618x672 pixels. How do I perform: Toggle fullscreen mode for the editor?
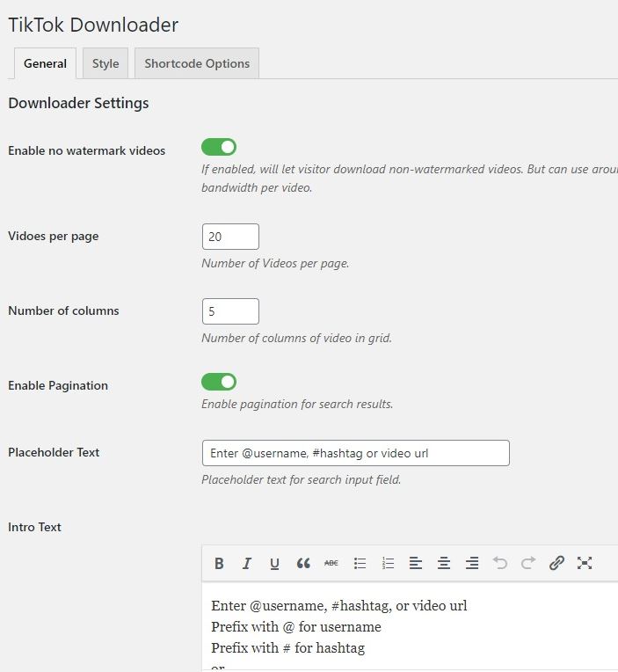(585, 563)
